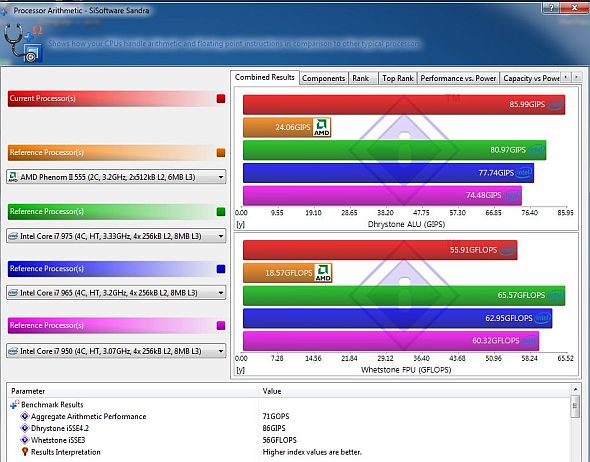Click the Aggregate Arithmetic Performance diamond icon

(x=25, y=416)
